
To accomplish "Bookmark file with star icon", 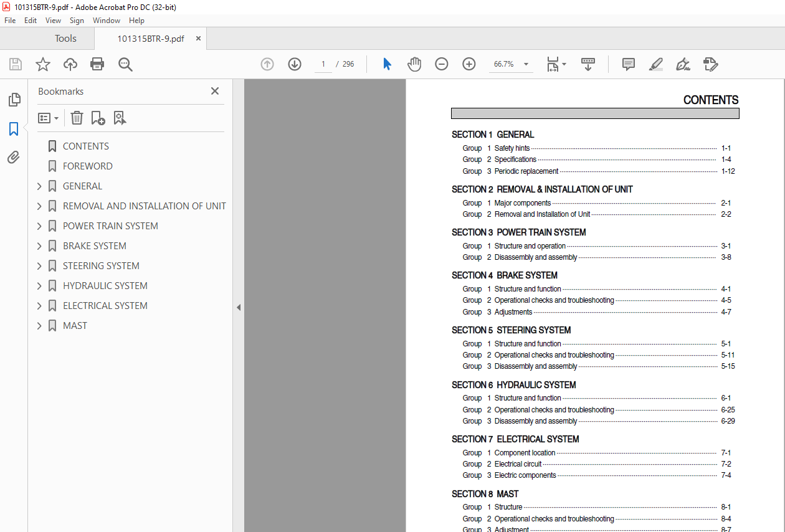I will pyautogui.click(x=43, y=64).
